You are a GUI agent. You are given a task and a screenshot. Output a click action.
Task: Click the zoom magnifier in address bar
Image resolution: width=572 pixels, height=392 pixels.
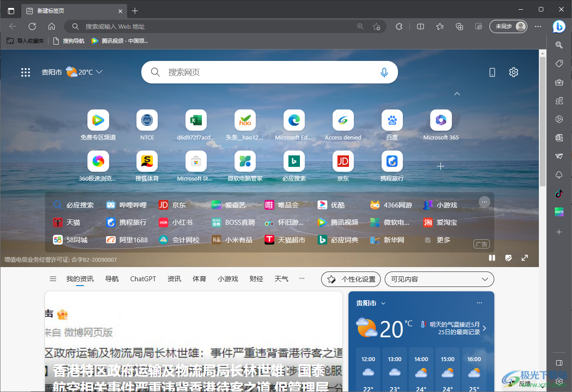pos(360,26)
